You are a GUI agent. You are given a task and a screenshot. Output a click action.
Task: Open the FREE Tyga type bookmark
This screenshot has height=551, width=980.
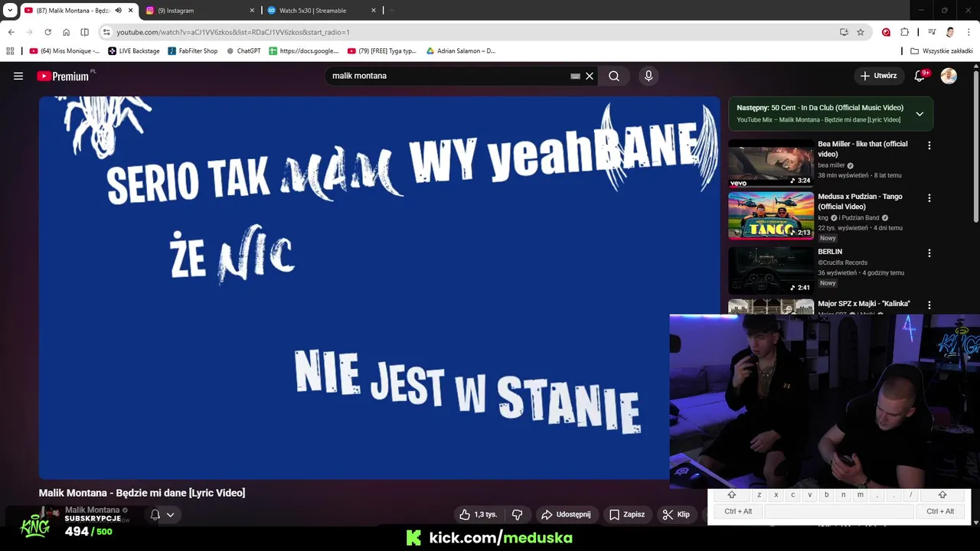point(382,51)
